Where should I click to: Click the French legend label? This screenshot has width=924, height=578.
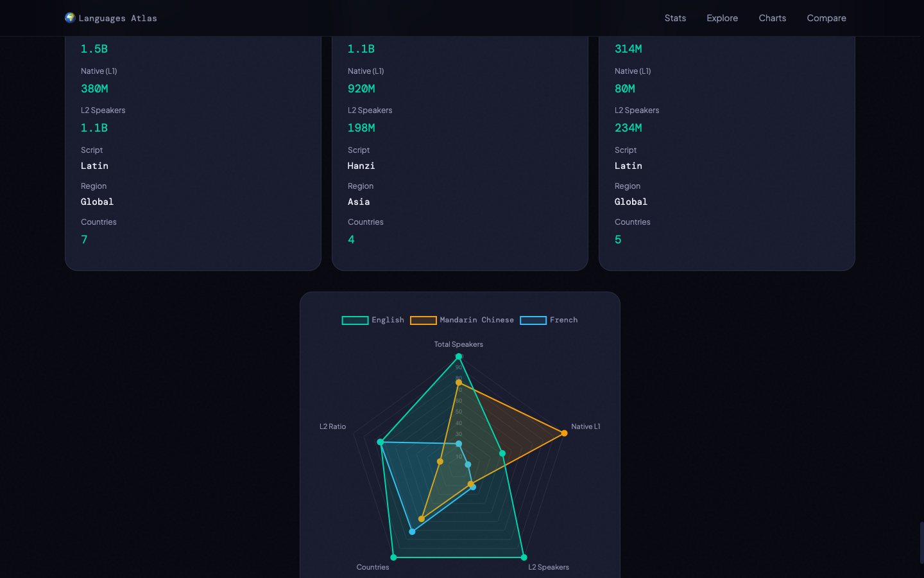point(563,320)
